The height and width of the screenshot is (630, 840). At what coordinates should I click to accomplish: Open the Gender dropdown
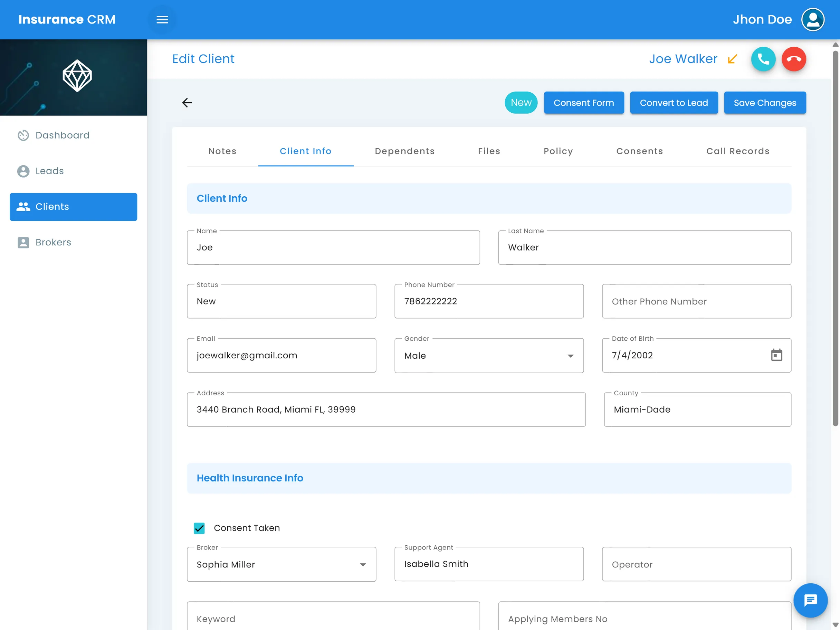[x=570, y=356]
